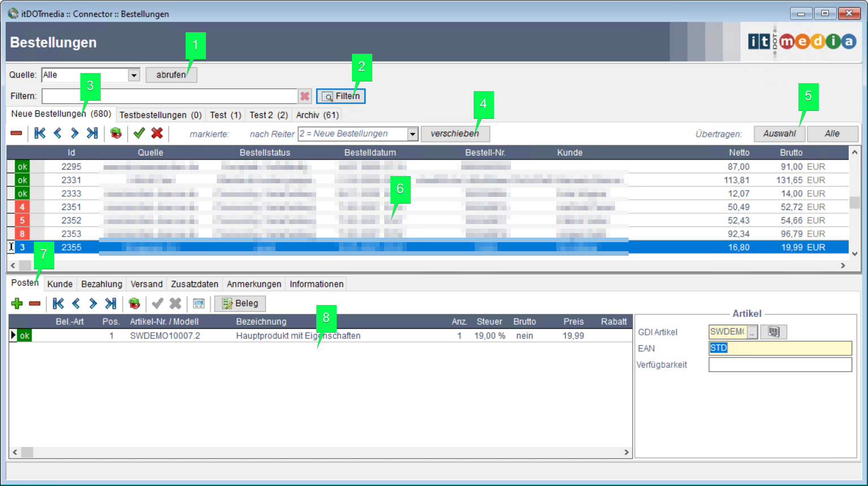Open the Versand tab
This screenshot has width=868, height=486.
(147, 284)
